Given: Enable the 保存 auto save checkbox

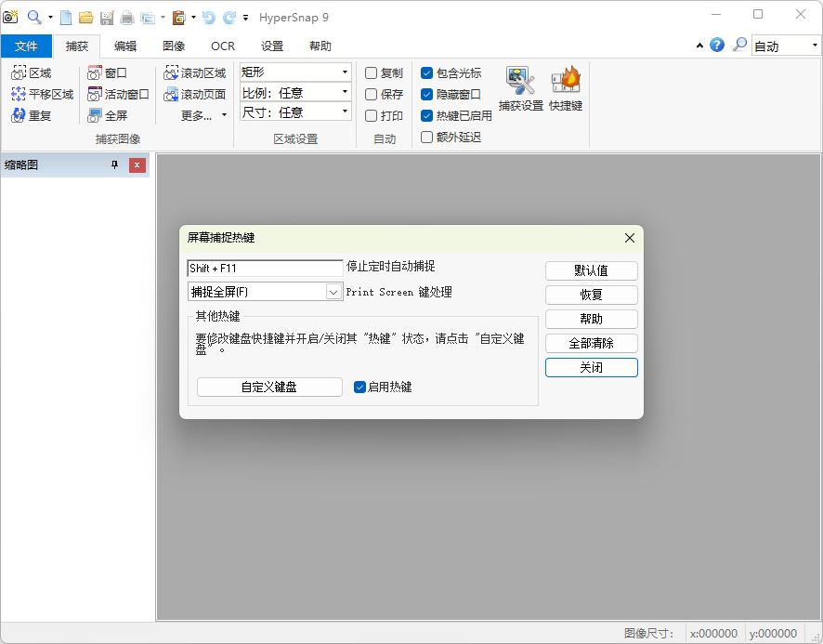Looking at the screenshot, I should (371, 94).
